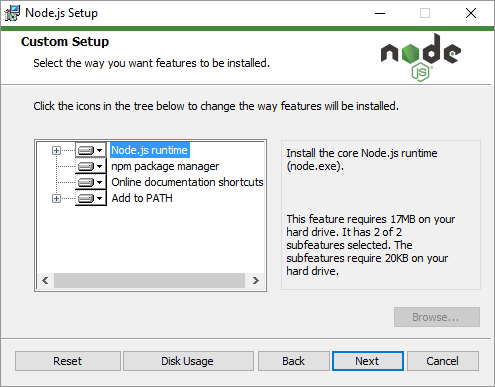Select the Add to PATH tree item
The image size is (495, 387).
point(142,198)
